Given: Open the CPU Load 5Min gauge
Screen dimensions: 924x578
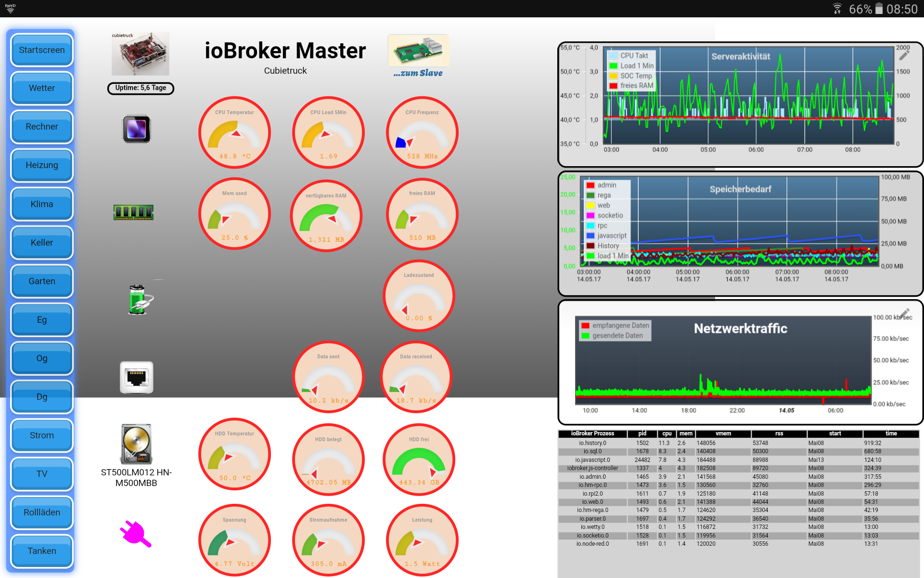Looking at the screenshot, I should click(328, 132).
